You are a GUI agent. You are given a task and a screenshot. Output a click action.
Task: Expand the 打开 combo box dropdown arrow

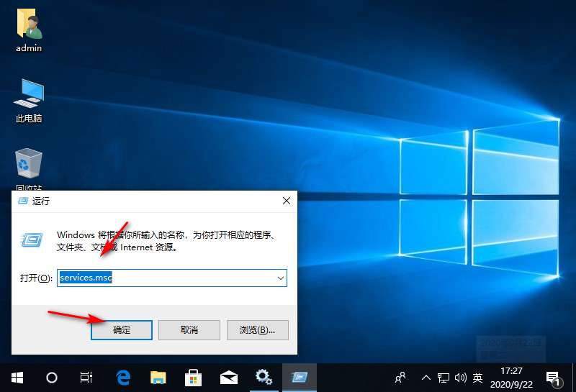280,278
